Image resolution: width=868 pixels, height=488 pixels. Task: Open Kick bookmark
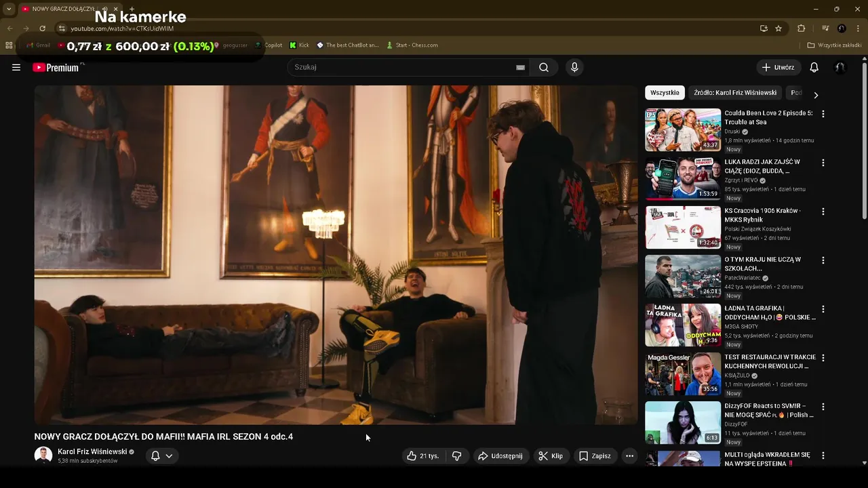tap(299, 45)
